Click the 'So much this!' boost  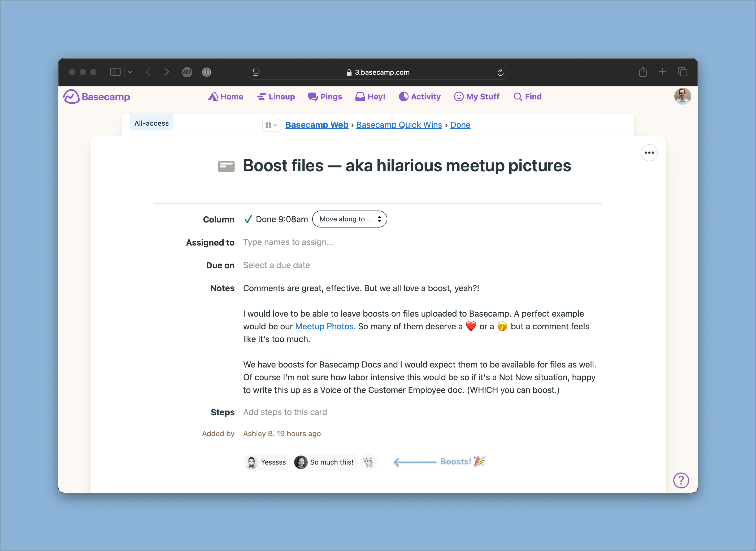coord(326,462)
